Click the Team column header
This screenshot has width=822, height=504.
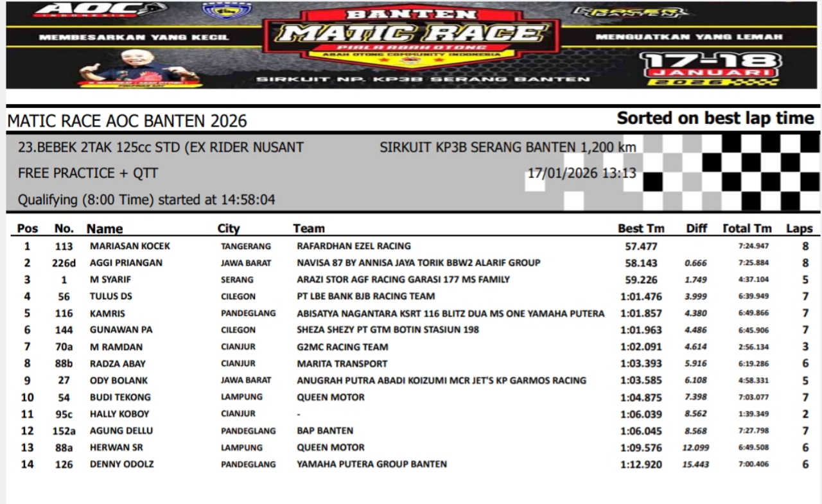(x=309, y=229)
